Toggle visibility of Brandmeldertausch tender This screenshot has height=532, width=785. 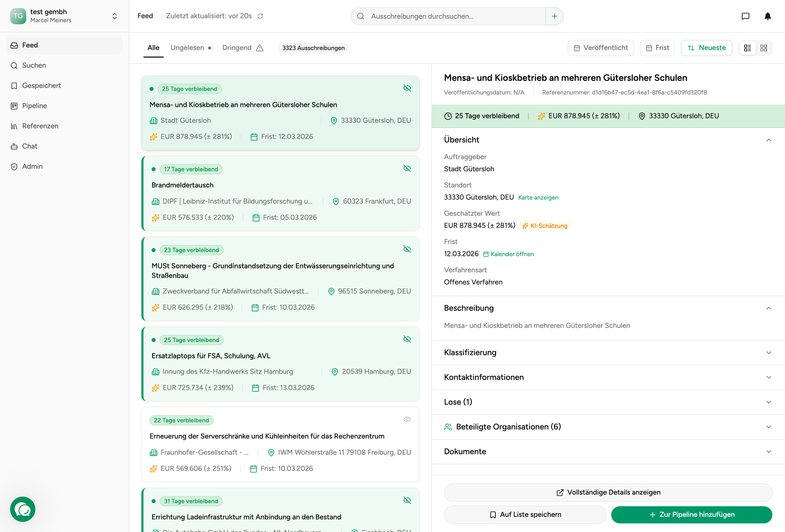(x=407, y=168)
